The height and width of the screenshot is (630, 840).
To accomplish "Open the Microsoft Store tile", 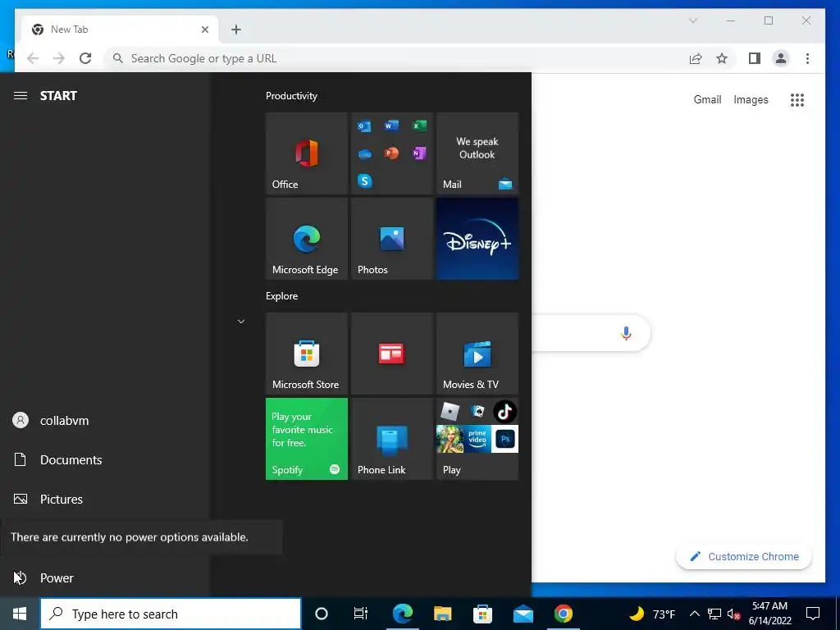I will [x=307, y=354].
